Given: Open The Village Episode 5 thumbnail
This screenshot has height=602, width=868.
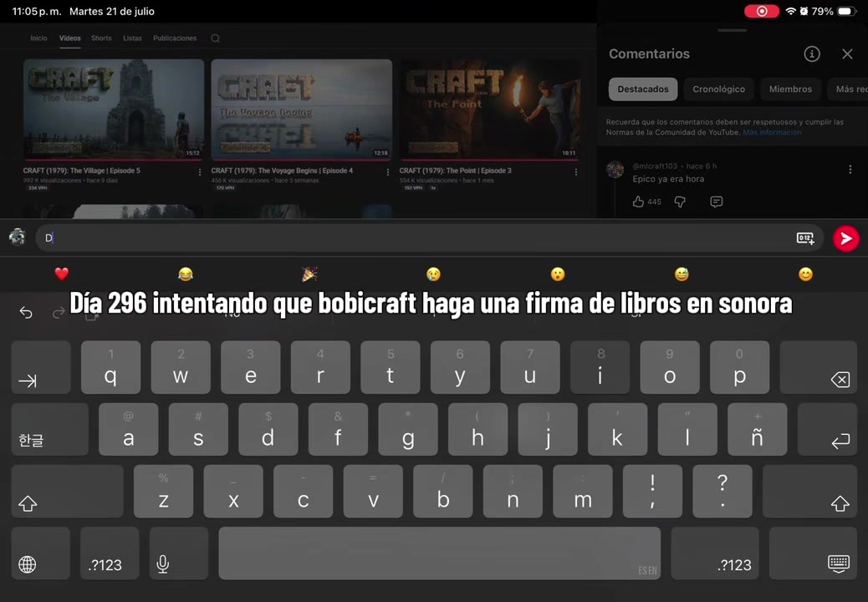Looking at the screenshot, I should (x=114, y=110).
